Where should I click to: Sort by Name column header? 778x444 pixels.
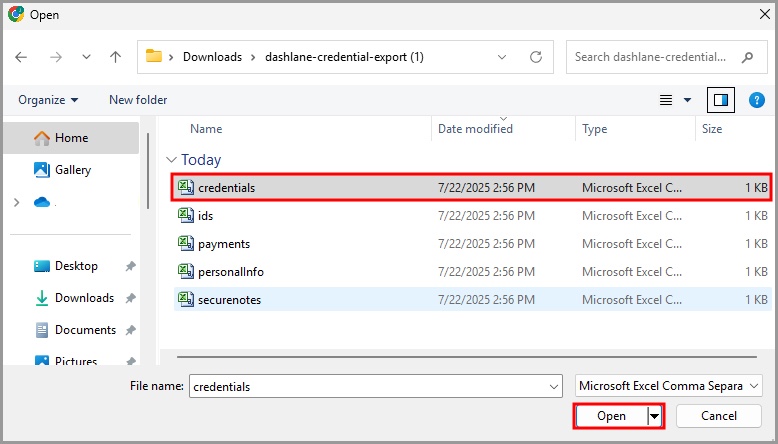point(206,129)
